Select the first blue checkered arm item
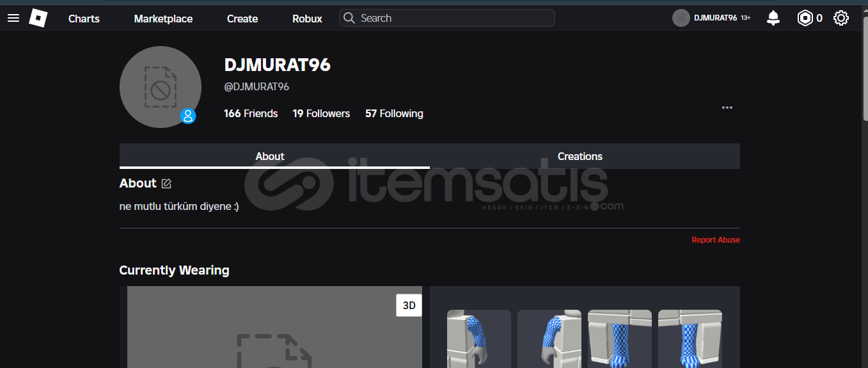Image resolution: width=868 pixels, height=368 pixels. coord(478,339)
